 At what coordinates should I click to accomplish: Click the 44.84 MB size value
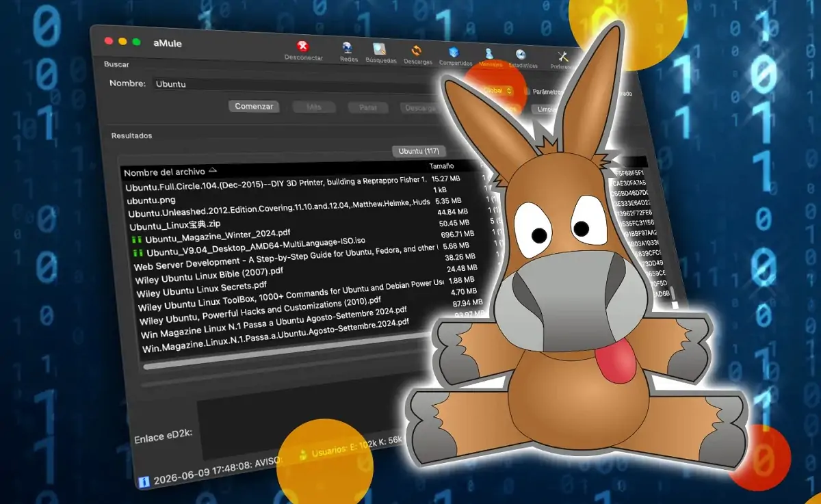pyautogui.click(x=452, y=211)
